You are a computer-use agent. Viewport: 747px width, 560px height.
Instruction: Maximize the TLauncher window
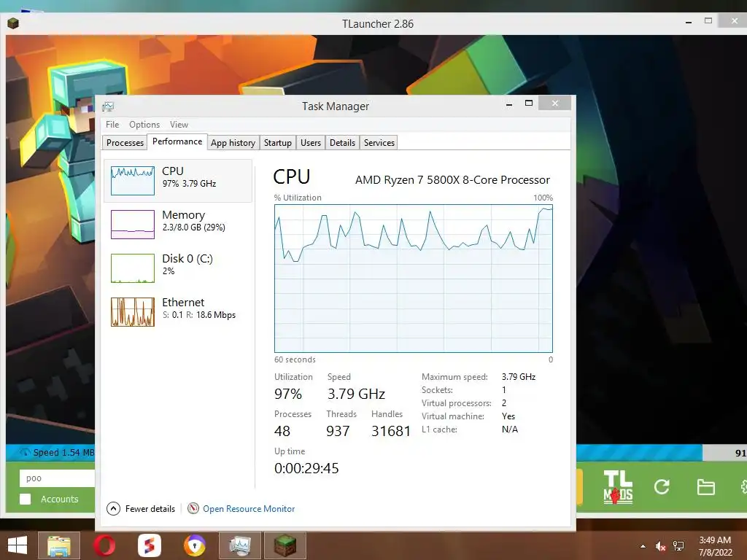tap(708, 21)
